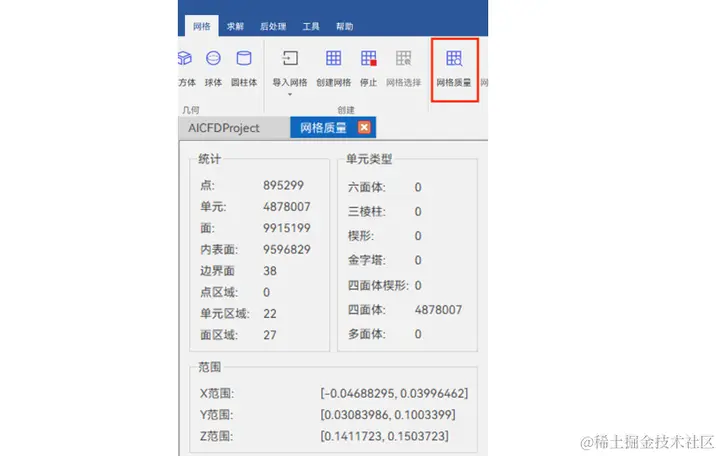Select the 球体 sphere geometry icon
Image resolution: width=720 pixels, height=456 pixels.
point(213,58)
